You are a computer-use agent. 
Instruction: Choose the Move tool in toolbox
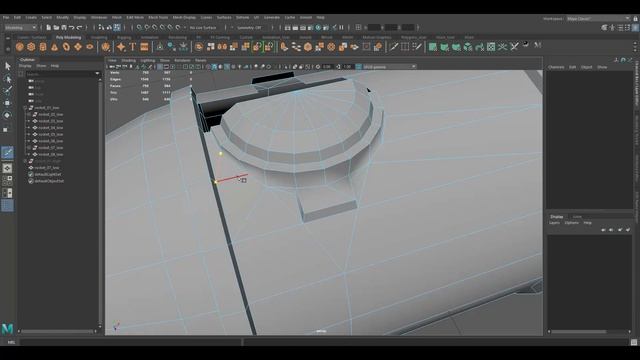click(x=7, y=103)
